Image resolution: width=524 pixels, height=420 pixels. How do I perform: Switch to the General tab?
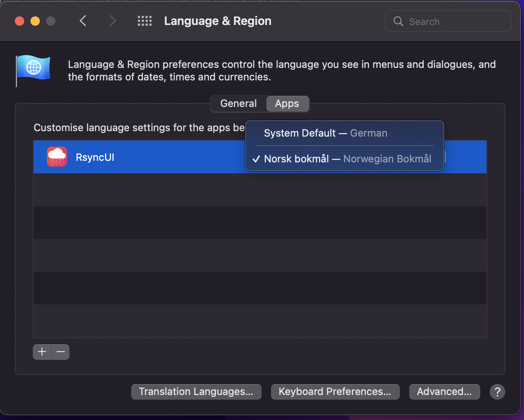(x=239, y=104)
